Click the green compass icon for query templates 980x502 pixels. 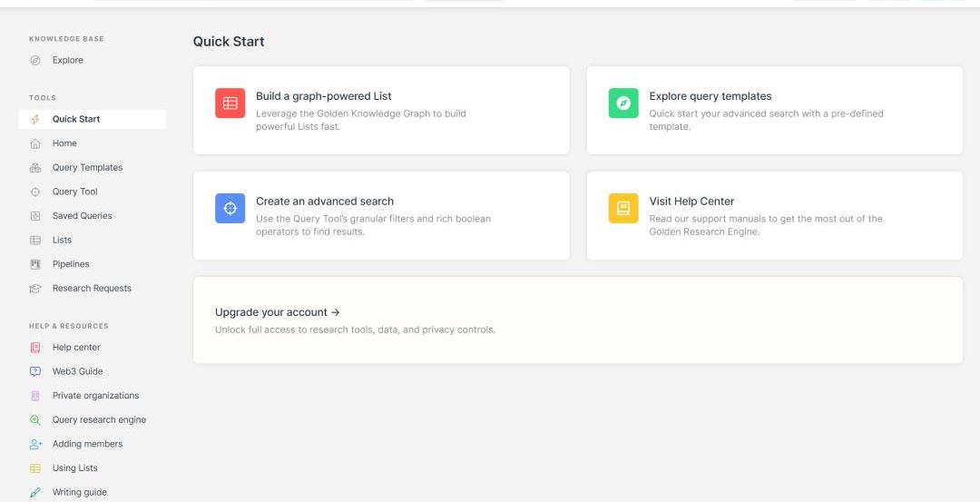[x=623, y=103]
